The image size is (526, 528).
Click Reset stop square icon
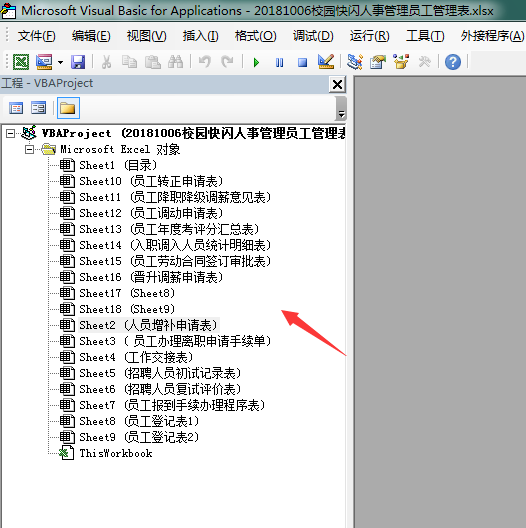tap(302, 63)
